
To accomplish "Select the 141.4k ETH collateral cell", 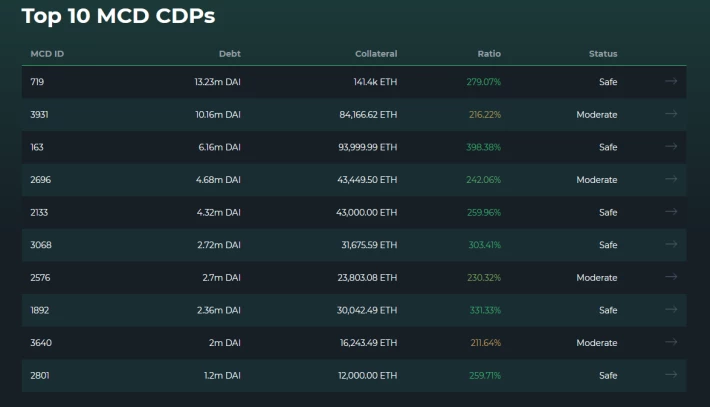I will 375,82.
